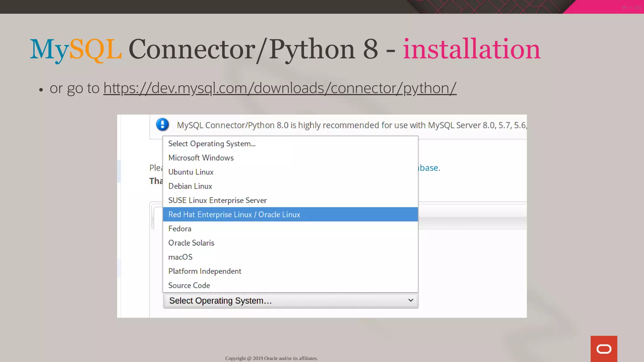Select SUSE Linux Enterprise Server
Screen dimensions: 644x362
click(x=217, y=200)
